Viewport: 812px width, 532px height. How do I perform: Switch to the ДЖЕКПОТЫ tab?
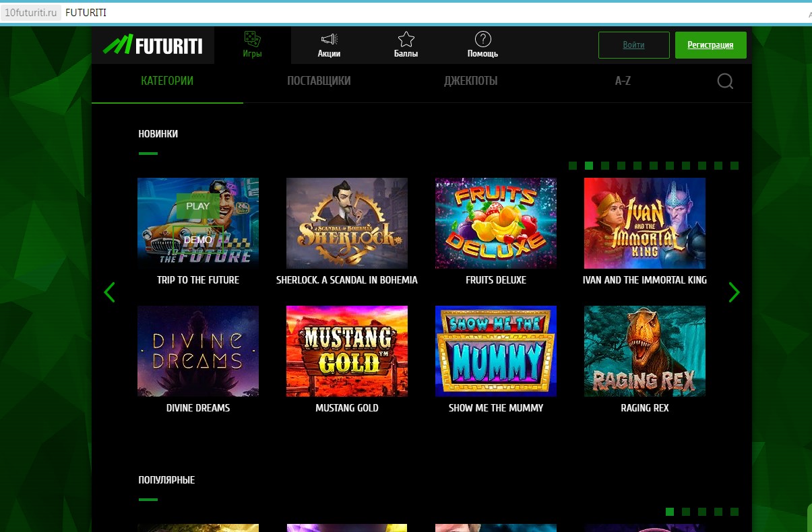[470, 81]
